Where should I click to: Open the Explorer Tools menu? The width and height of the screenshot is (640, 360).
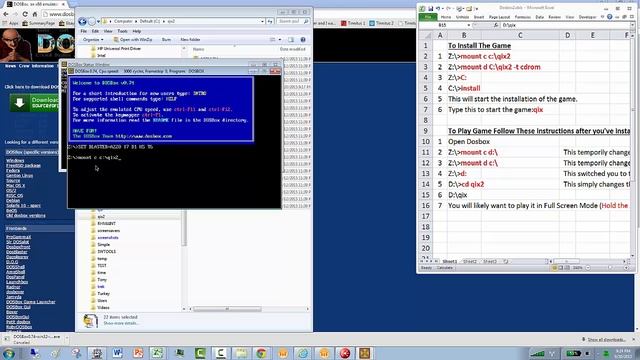pos(122,31)
